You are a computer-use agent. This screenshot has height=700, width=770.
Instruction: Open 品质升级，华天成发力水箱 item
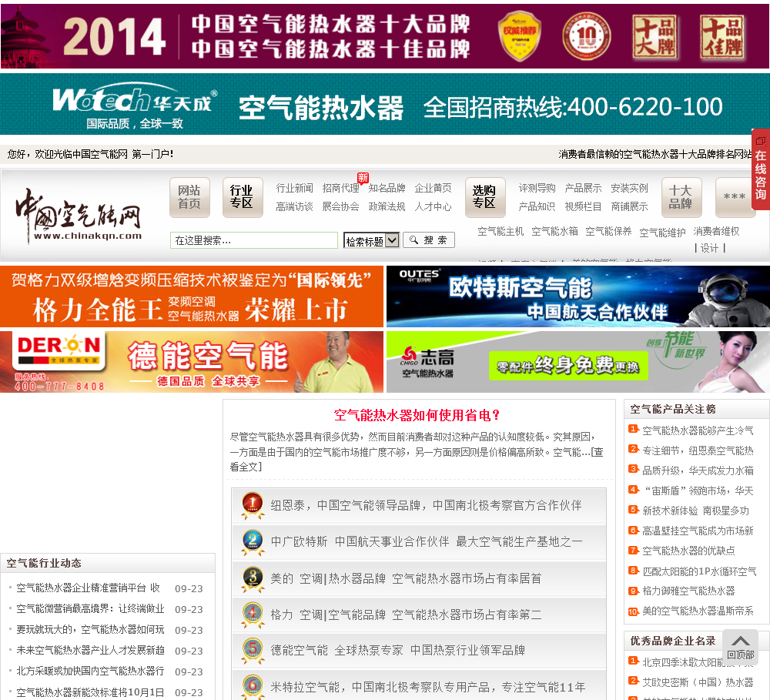[698, 471]
